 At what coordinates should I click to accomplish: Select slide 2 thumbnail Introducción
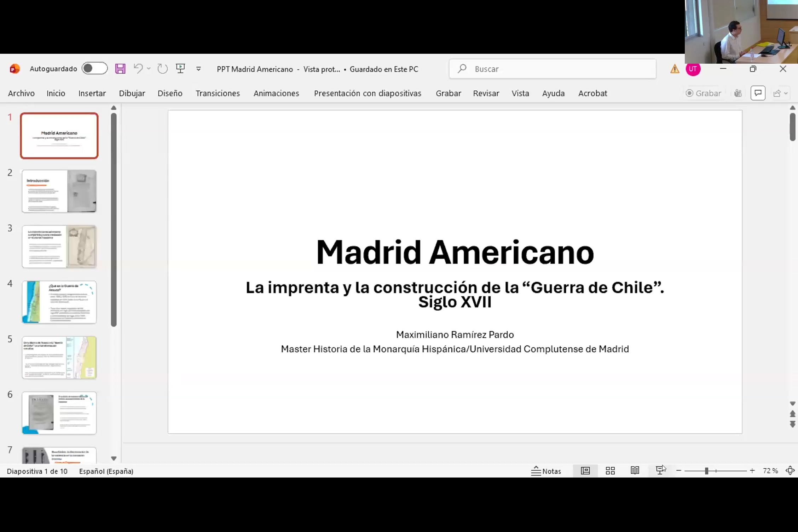59,191
